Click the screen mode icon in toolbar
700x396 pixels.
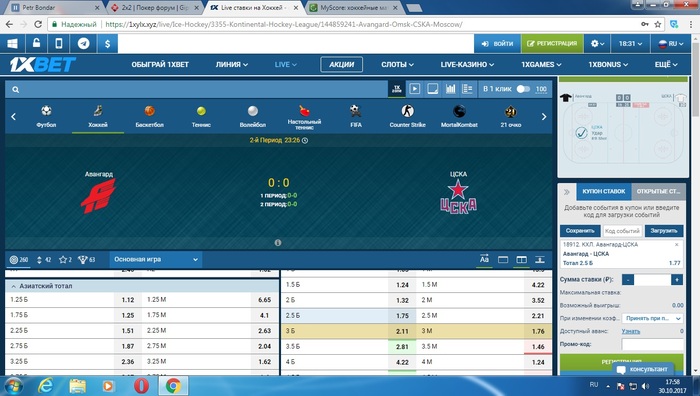[x=433, y=89]
